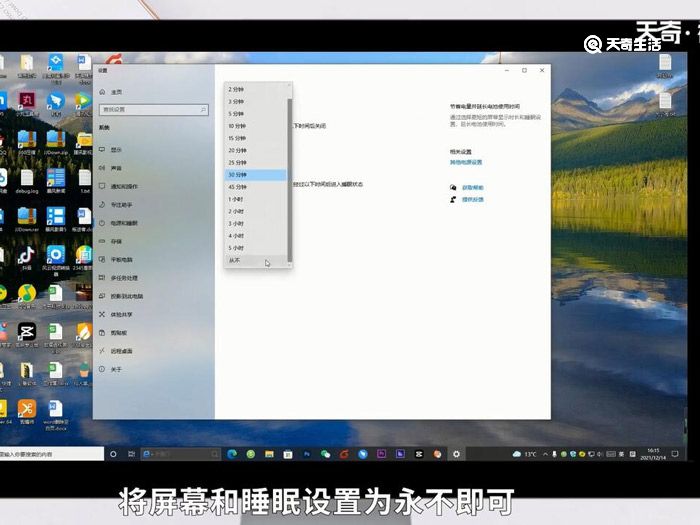The width and height of the screenshot is (700, 525).
Task: Select "1 小时" in the dropdown list
Action: [x=256, y=199]
